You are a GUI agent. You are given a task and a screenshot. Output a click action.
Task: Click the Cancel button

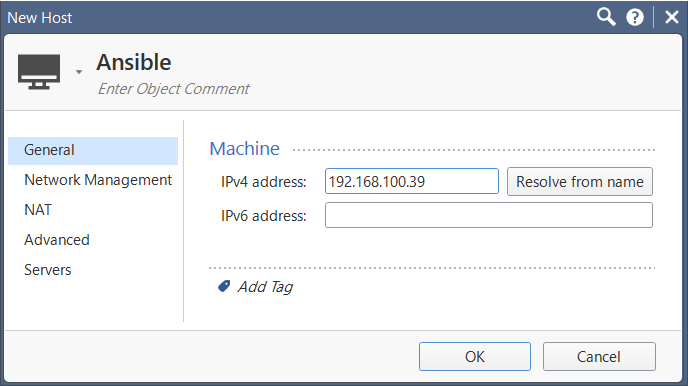click(x=599, y=357)
